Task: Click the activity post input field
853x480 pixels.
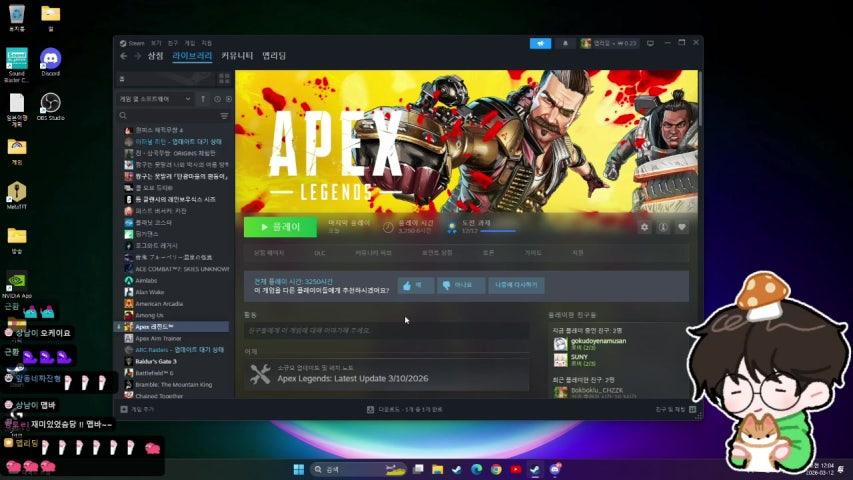Action: (x=386, y=330)
